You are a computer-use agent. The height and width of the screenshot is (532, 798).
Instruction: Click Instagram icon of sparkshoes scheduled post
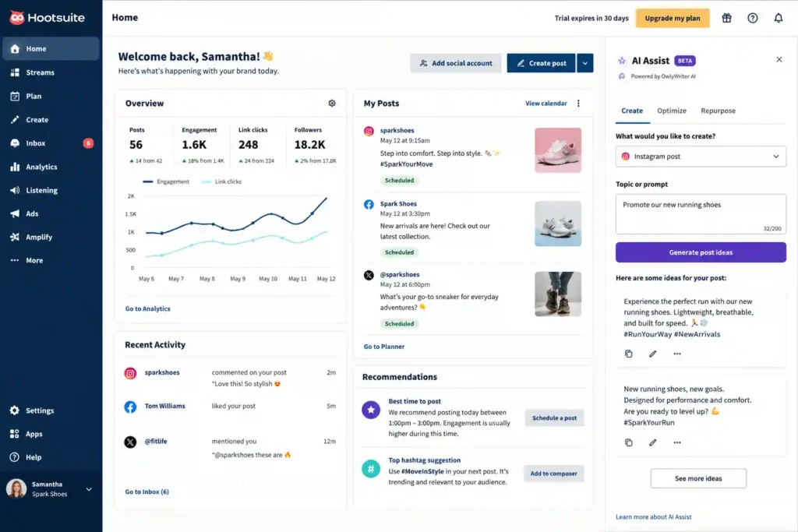pos(369,131)
